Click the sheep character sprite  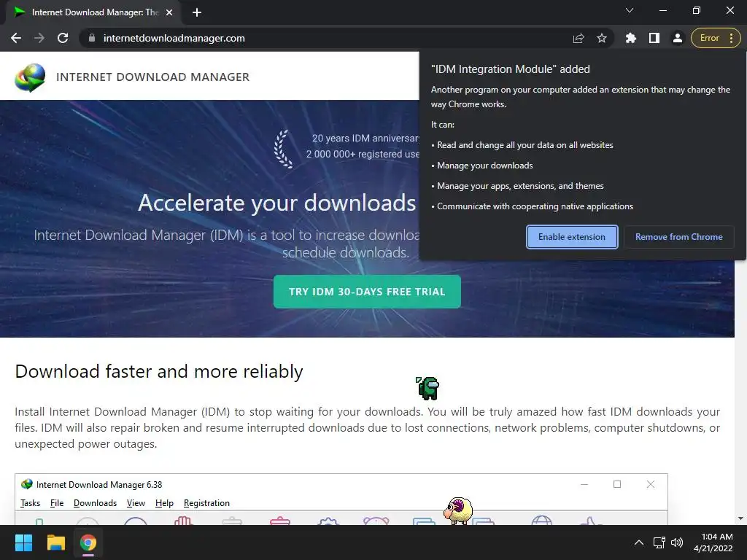click(x=458, y=510)
